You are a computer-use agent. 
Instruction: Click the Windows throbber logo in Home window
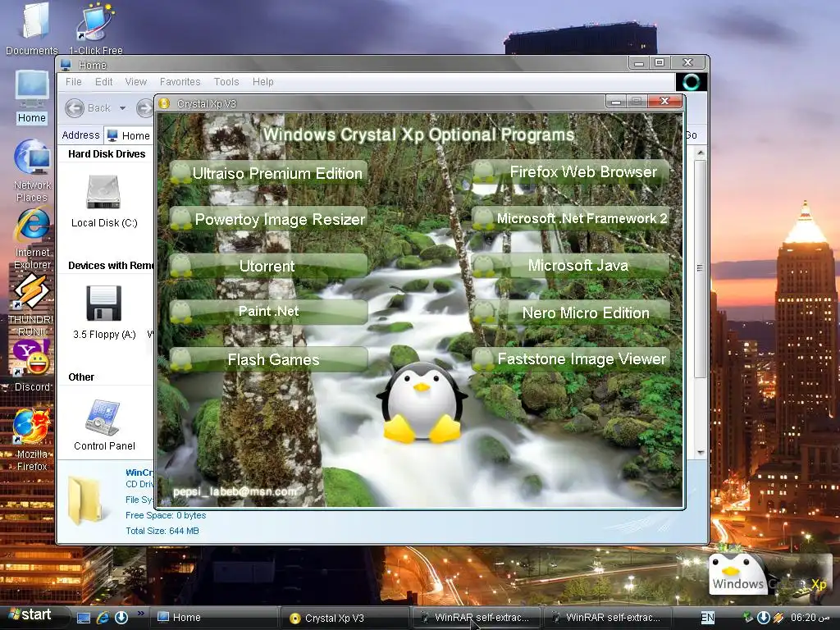(691, 82)
